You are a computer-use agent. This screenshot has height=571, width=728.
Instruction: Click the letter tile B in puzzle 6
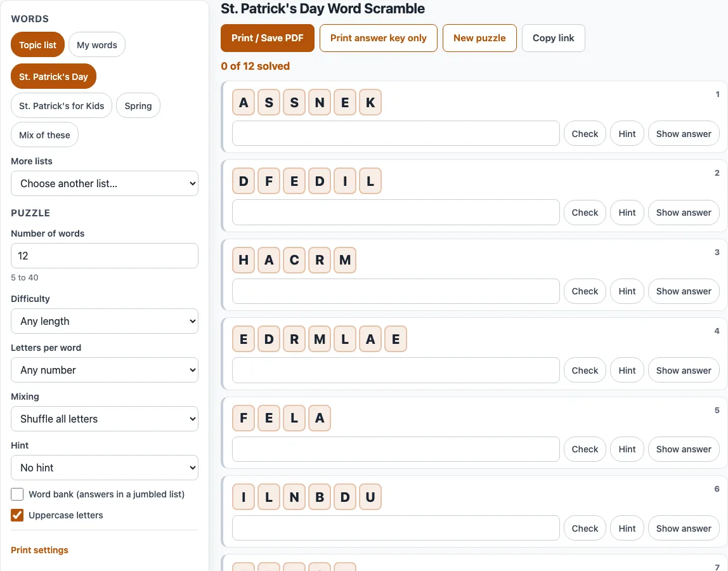click(320, 497)
